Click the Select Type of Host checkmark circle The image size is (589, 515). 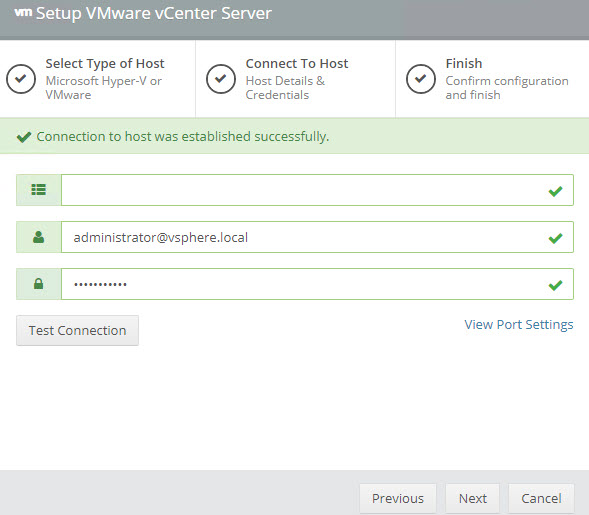pyautogui.click(x=21, y=79)
